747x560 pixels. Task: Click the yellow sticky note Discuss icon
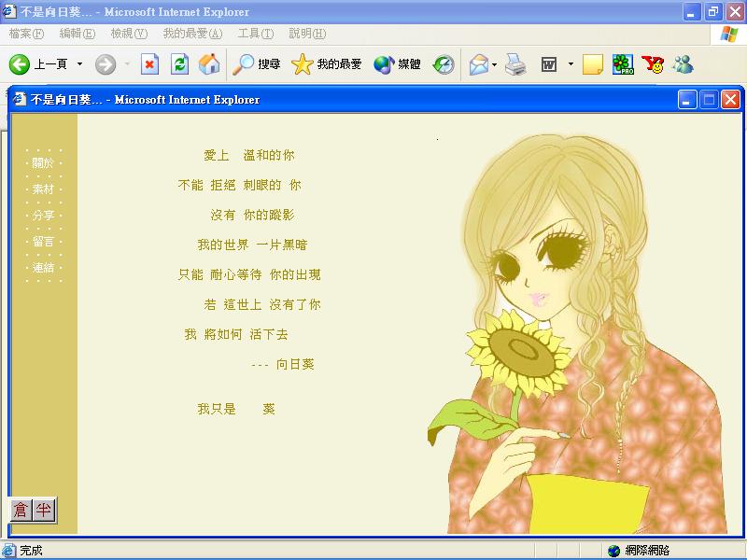tap(593, 64)
